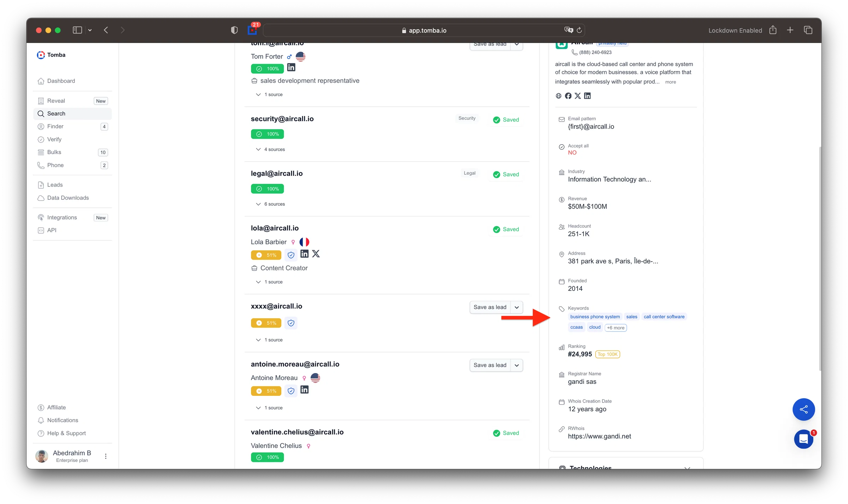Image resolution: width=848 pixels, height=504 pixels.
Task: Click the shield icon on antoine.moreau@aircall.io
Action: pos(291,391)
